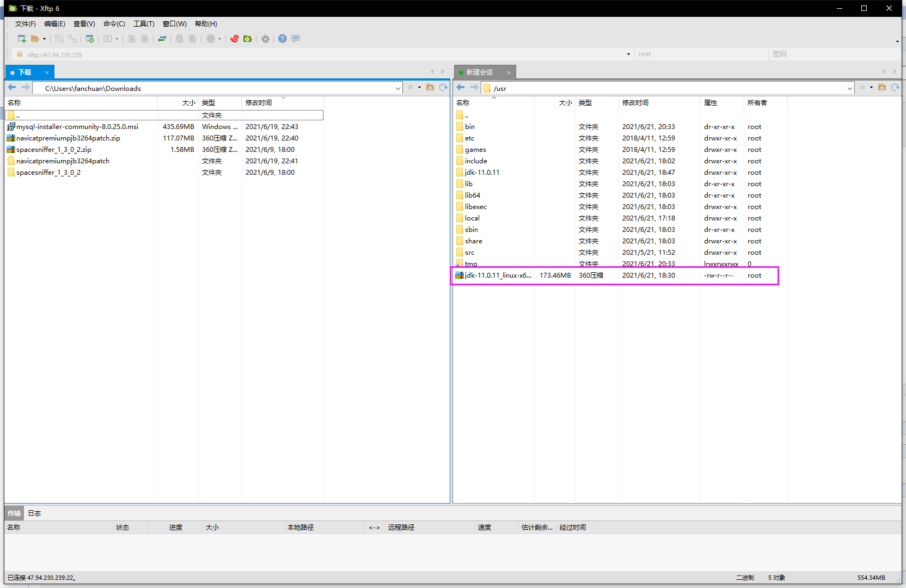The width and height of the screenshot is (906, 588).
Task: Open the 文件(F) menu
Action: pos(25,24)
